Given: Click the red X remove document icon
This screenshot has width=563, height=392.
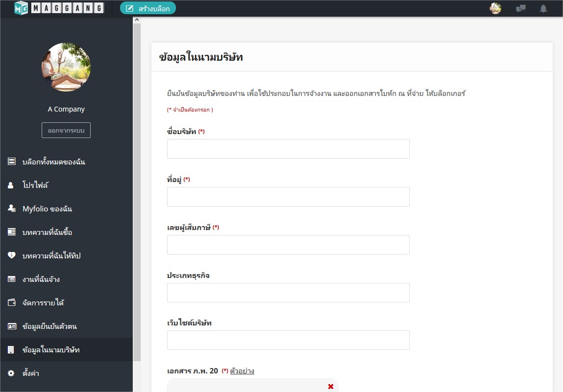Looking at the screenshot, I should click(x=331, y=386).
